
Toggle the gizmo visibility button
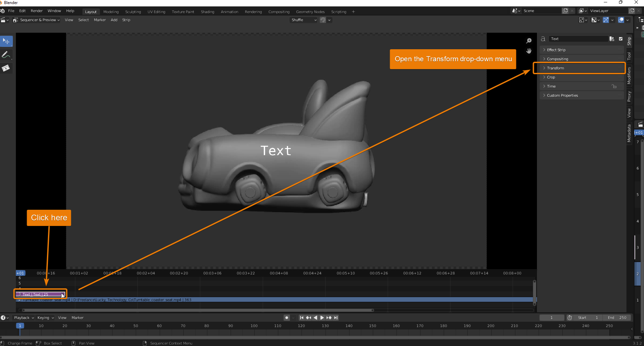tap(606, 20)
